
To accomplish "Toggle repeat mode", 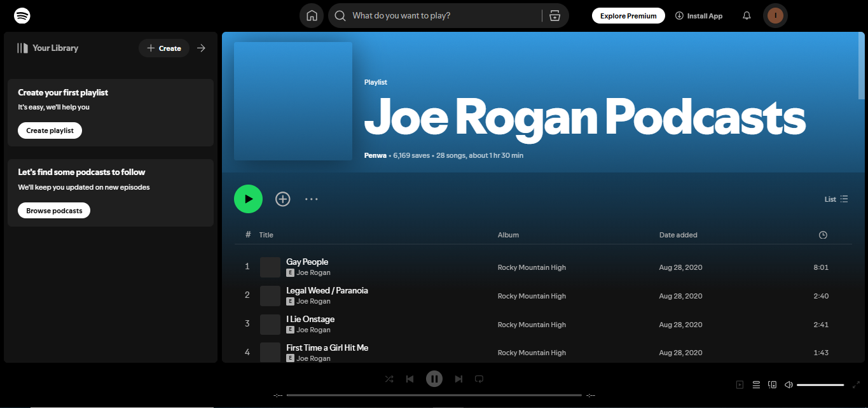I will (479, 379).
